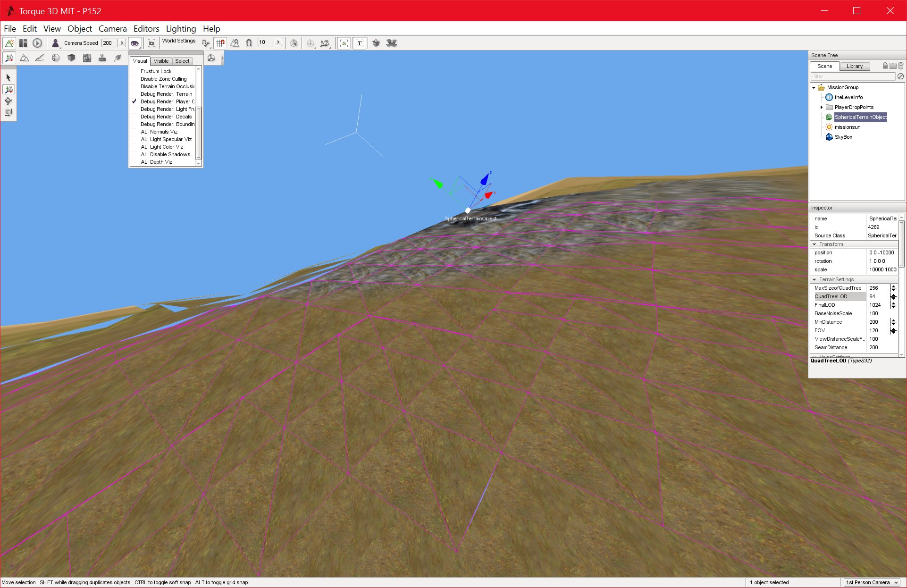Screen dimensions: 907x588
Task: Select the arrow selection tool
Action: [x=8, y=77]
